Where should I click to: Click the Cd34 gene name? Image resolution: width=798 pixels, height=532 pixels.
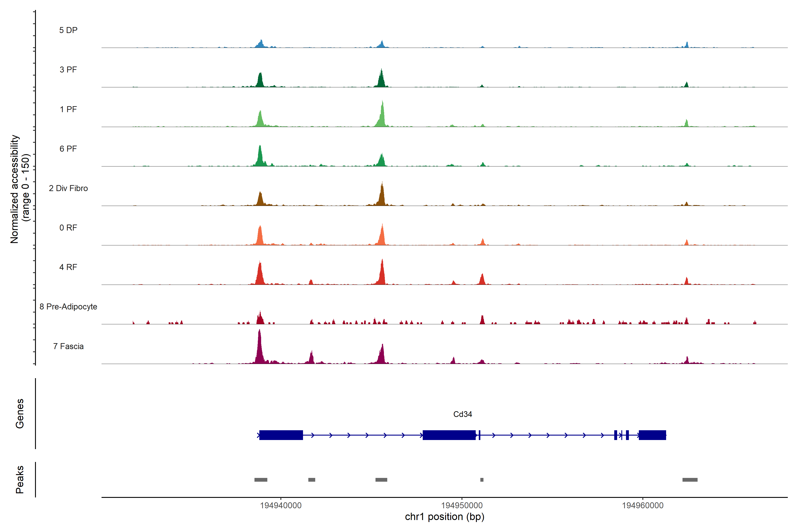462,414
